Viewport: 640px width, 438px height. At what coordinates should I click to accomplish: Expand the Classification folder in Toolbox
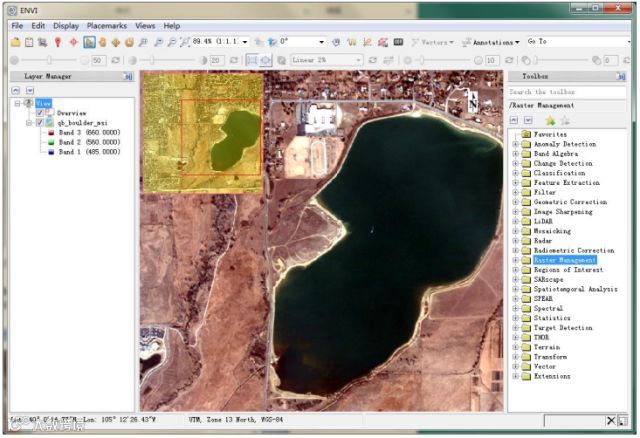(515, 173)
